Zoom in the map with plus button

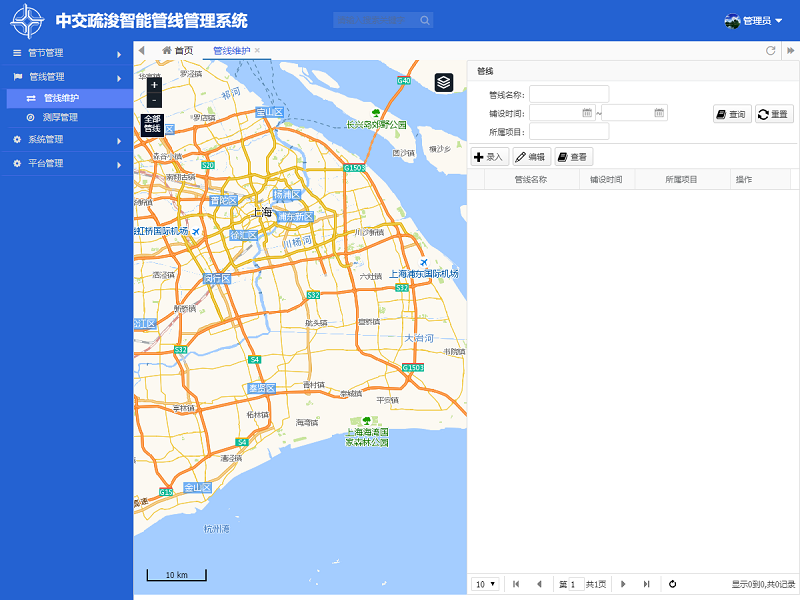[153, 85]
